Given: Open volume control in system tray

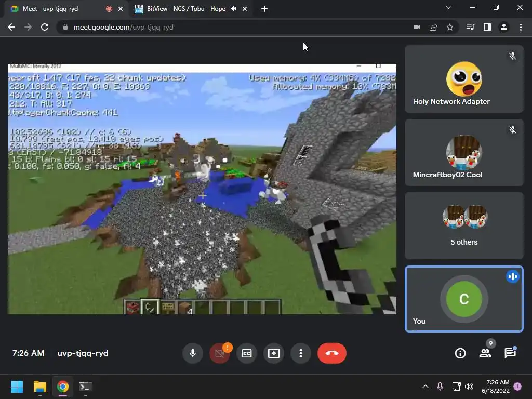Looking at the screenshot, I should pos(469,387).
